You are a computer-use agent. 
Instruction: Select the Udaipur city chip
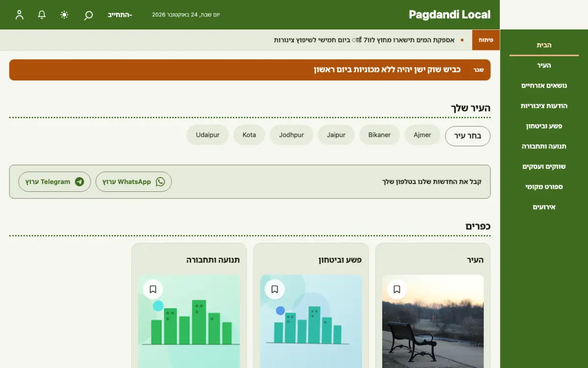pos(208,135)
